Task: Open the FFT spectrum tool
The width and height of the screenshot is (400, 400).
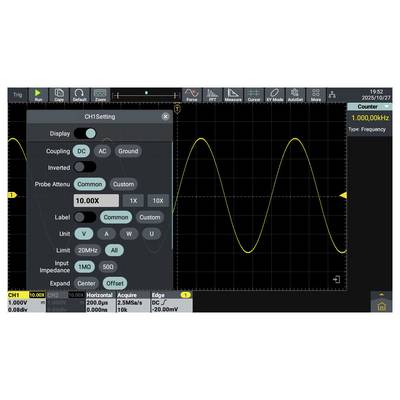Action: click(x=212, y=95)
